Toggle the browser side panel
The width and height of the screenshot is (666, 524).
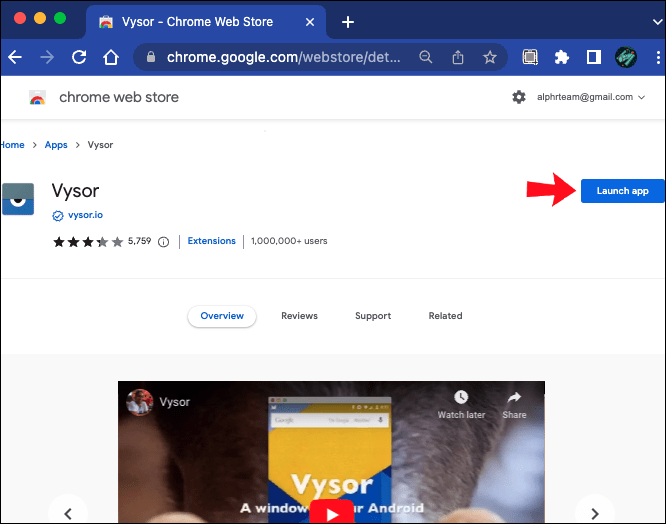[593, 57]
